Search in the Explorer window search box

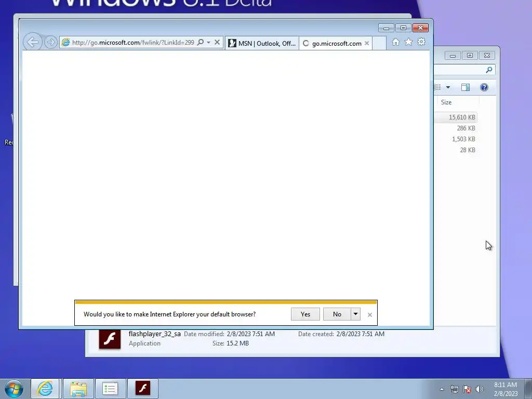[464, 70]
